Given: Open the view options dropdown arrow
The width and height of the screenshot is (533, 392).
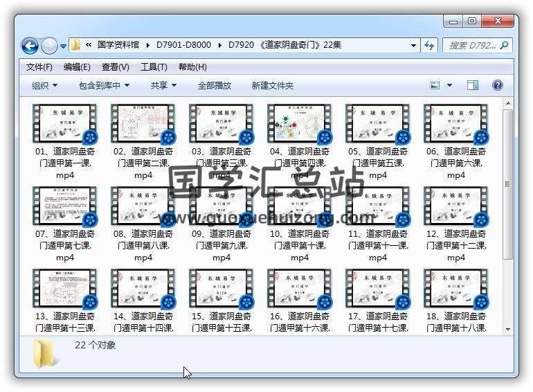Looking at the screenshot, I should [449, 86].
